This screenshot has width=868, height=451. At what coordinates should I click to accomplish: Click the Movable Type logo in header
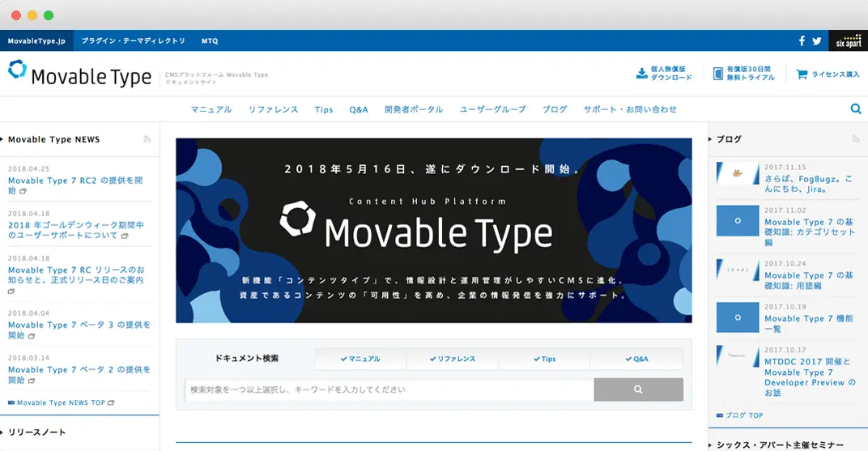pyautogui.click(x=79, y=74)
